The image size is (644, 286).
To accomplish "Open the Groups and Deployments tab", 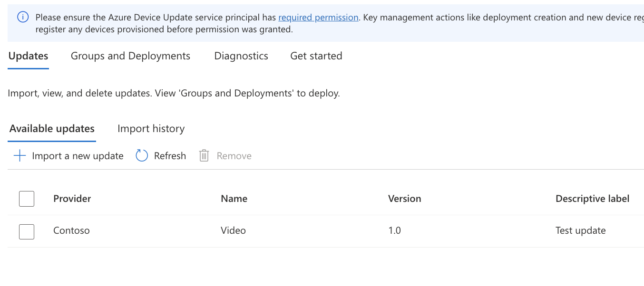I will coord(130,56).
